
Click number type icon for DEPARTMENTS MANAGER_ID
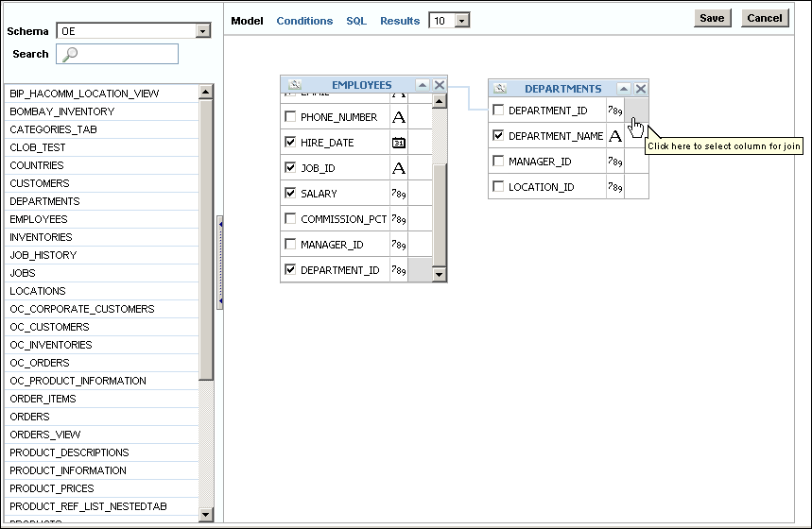click(615, 162)
